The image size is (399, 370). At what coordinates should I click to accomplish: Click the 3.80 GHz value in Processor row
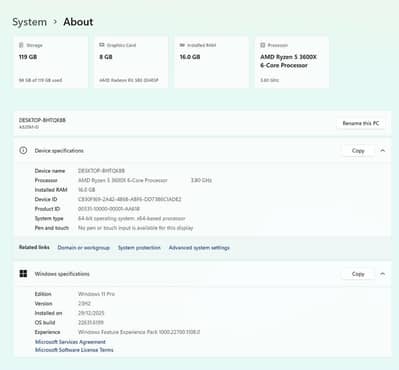coord(201,180)
